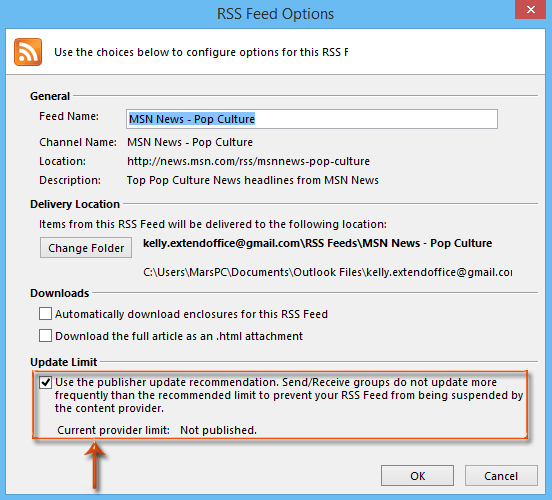Click the Change Folder button
552x500 pixels.
coord(86,248)
